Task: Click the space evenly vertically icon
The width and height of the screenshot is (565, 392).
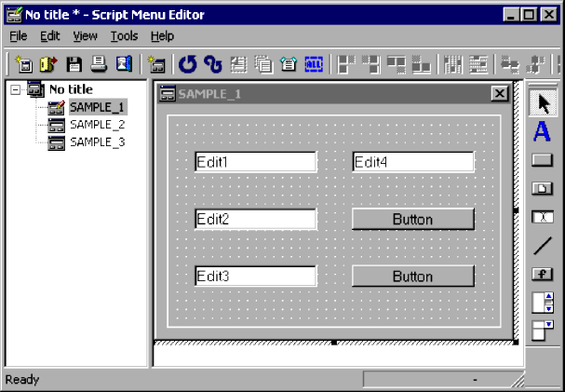Action: (x=478, y=64)
